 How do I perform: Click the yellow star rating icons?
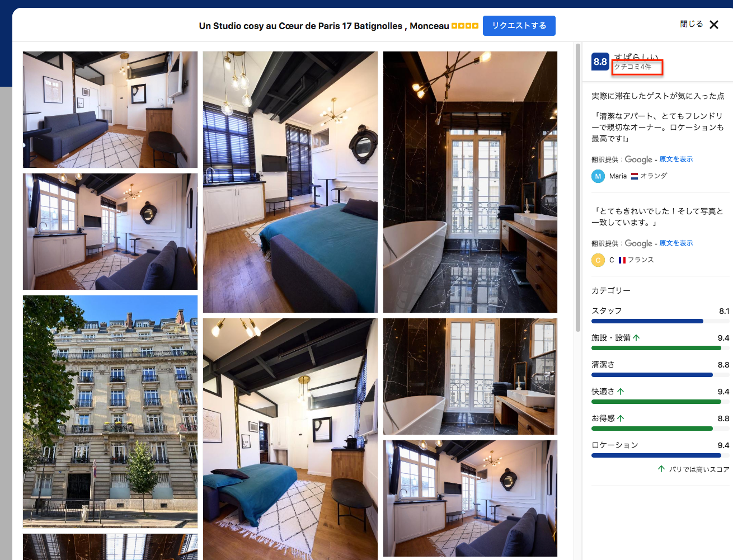point(464,26)
